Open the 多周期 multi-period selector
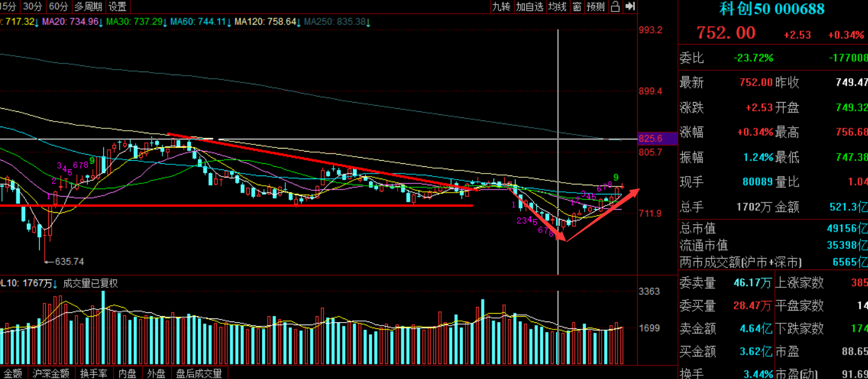Image resolution: width=868 pixels, height=379 pixels. click(88, 7)
